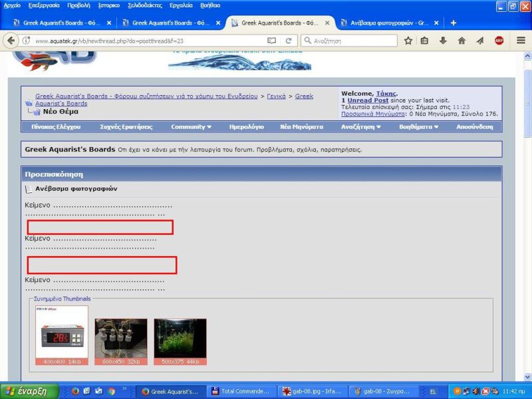Open the Downloads arrow icon
This screenshot has height=399, width=532.
(443, 41)
